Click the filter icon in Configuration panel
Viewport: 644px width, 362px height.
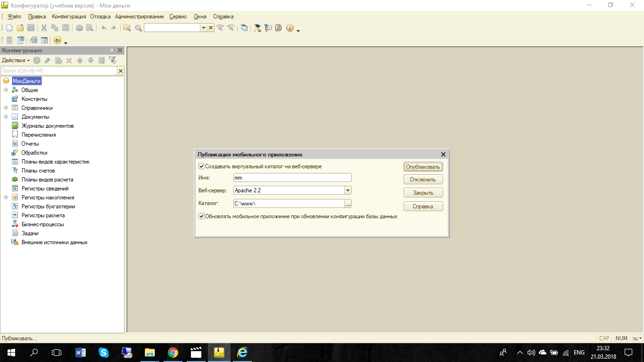coord(112,60)
